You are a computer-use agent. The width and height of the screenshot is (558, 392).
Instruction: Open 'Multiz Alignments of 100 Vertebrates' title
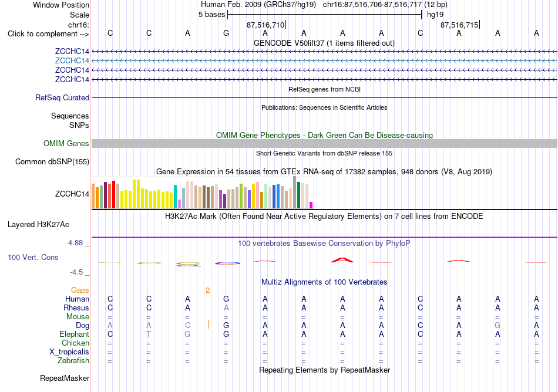[324, 282]
